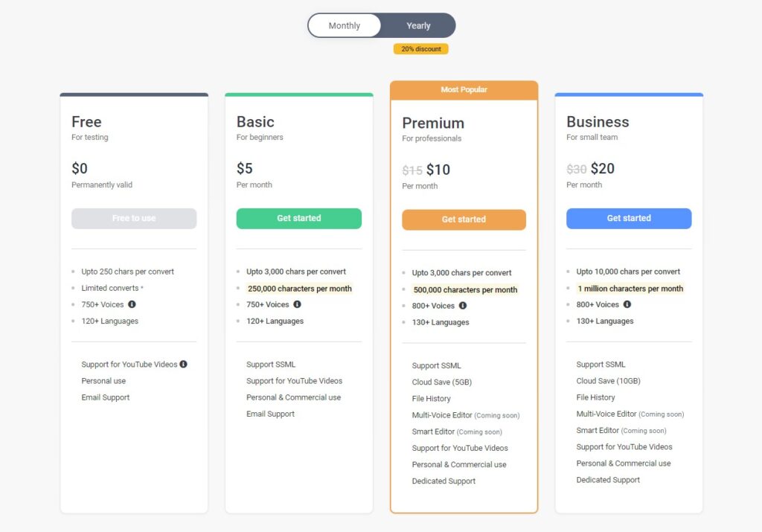Click highlighted 250,000 characters per month text
762x532 pixels.
click(299, 289)
